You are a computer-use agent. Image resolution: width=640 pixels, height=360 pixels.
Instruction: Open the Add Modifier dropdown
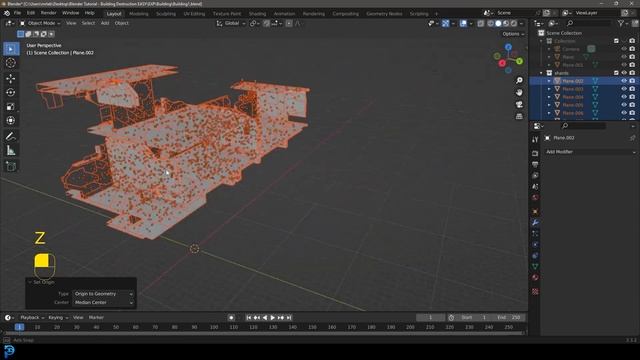(x=590, y=152)
